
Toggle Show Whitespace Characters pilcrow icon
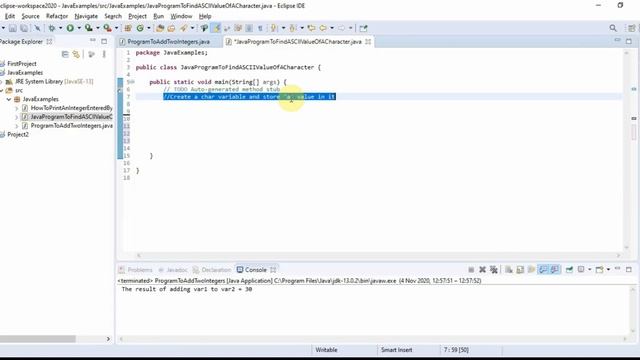(x=260, y=28)
